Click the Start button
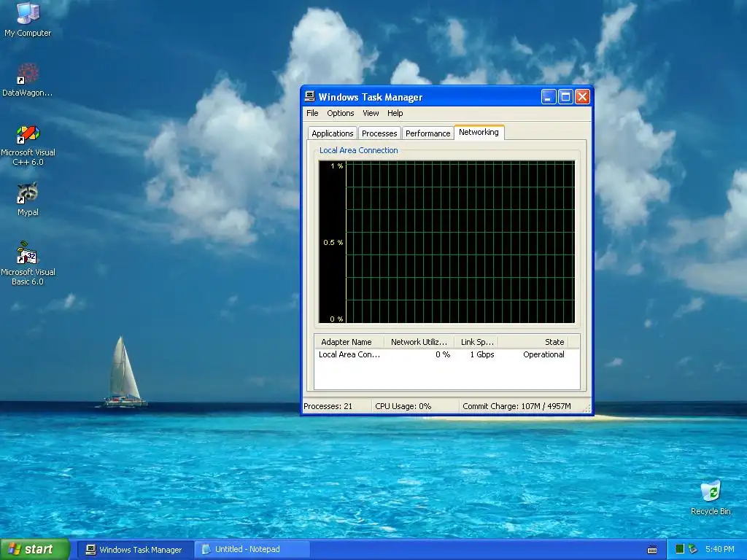This screenshot has width=747, height=560. (x=35, y=549)
